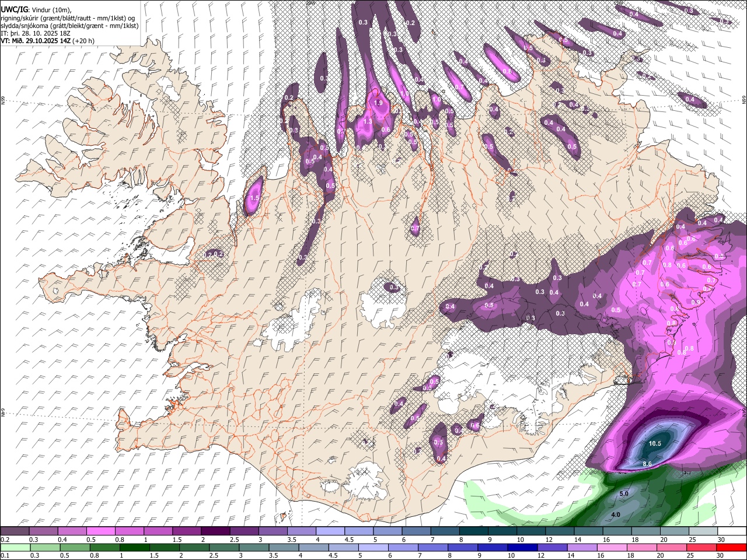Click the '3.5' label in the top legend row
Screen dimensions: 747x560
tap(291, 540)
